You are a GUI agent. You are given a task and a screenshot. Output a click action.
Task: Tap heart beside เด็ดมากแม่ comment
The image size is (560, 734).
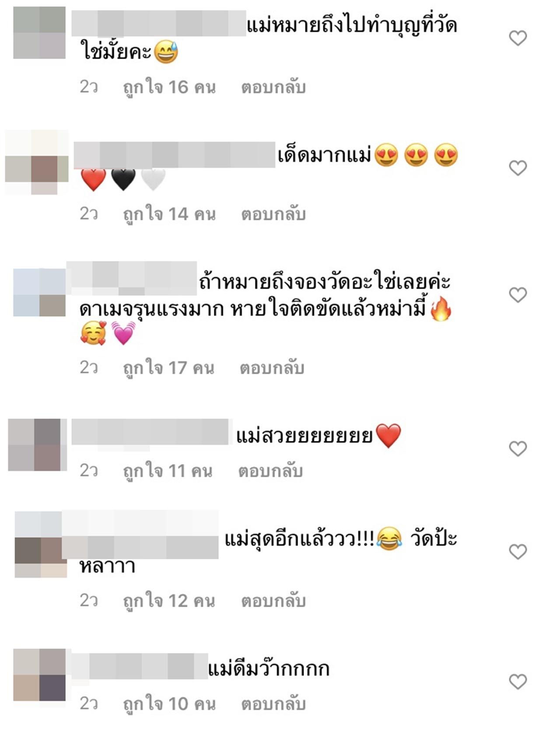(x=518, y=168)
